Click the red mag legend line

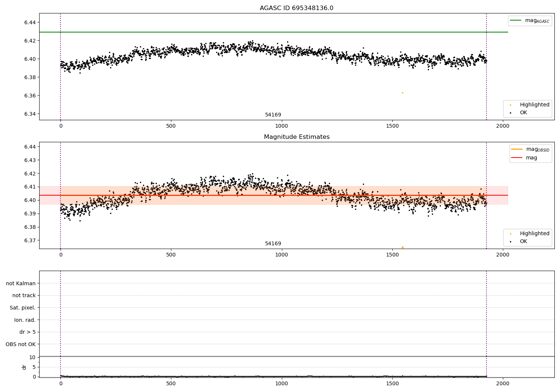point(517,158)
